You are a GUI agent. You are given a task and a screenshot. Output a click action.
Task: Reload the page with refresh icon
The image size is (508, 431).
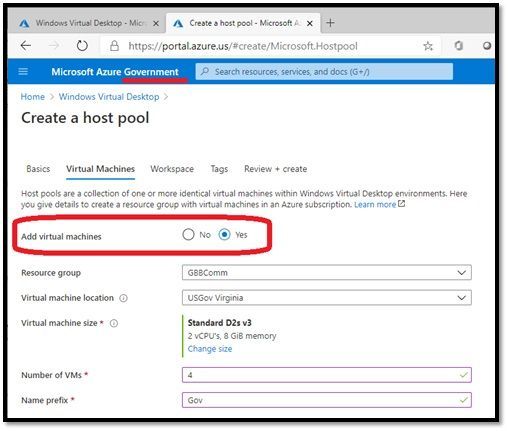[82, 46]
